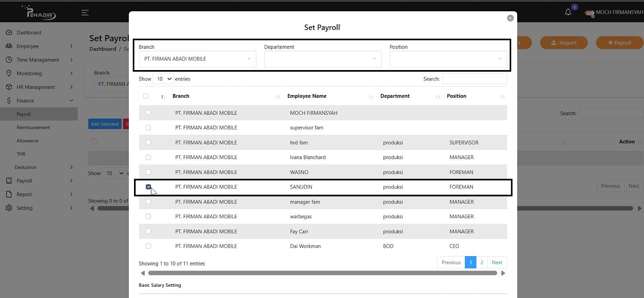The height and width of the screenshot is (298, 644).
Task: Uncheck the SANUDIN employee checkbox
Action: (x=149, y=187)
